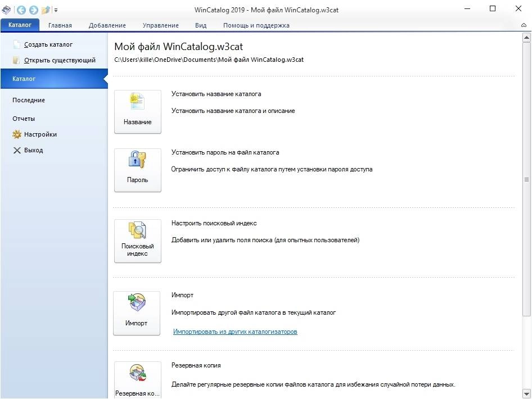Image resolution: width=532 pixels, height=399 pixels.
Task: Open the Последние sidebar section
Action: click(29, 100)
